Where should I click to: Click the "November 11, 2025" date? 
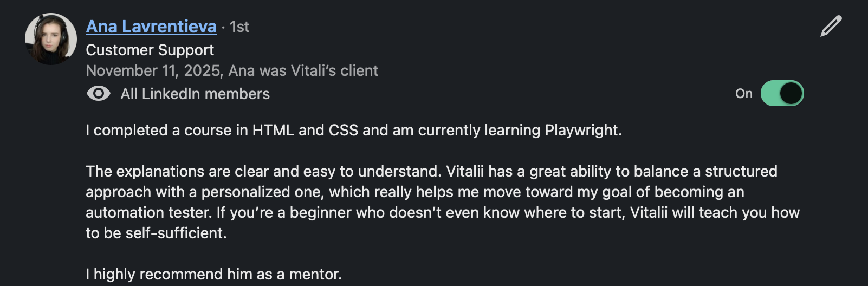click(x=153, y=70)
